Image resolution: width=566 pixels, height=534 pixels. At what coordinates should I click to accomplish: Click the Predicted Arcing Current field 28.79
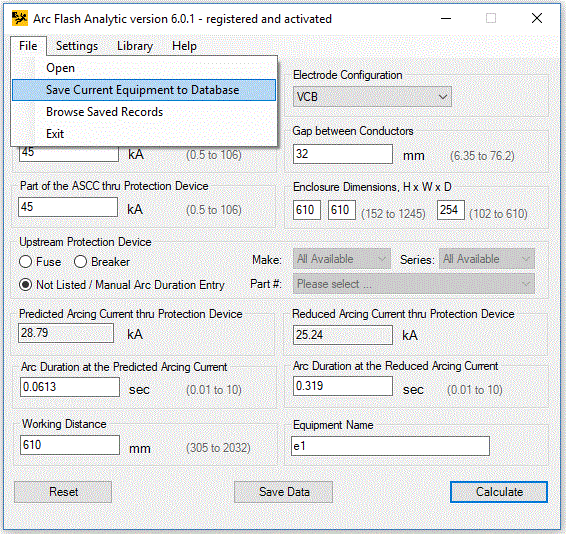click(x=66, y=333)
